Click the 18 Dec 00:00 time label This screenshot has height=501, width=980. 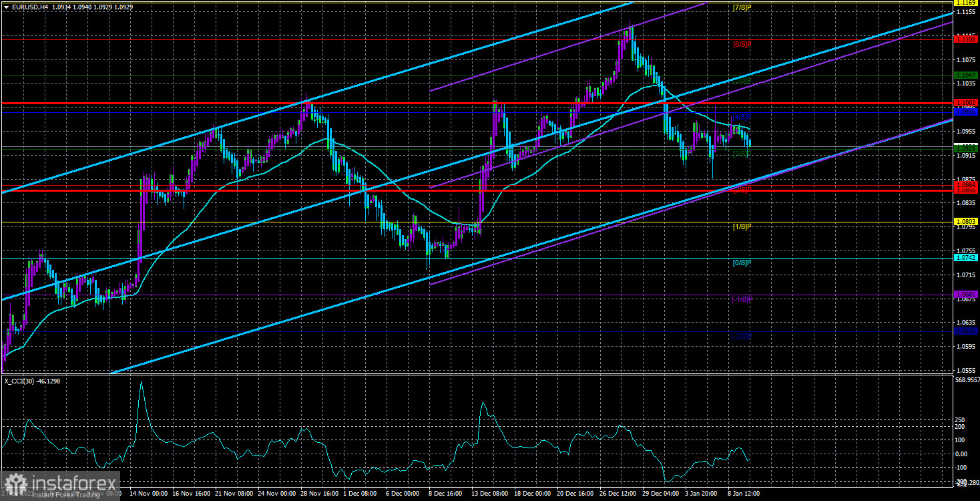point(533,493)
